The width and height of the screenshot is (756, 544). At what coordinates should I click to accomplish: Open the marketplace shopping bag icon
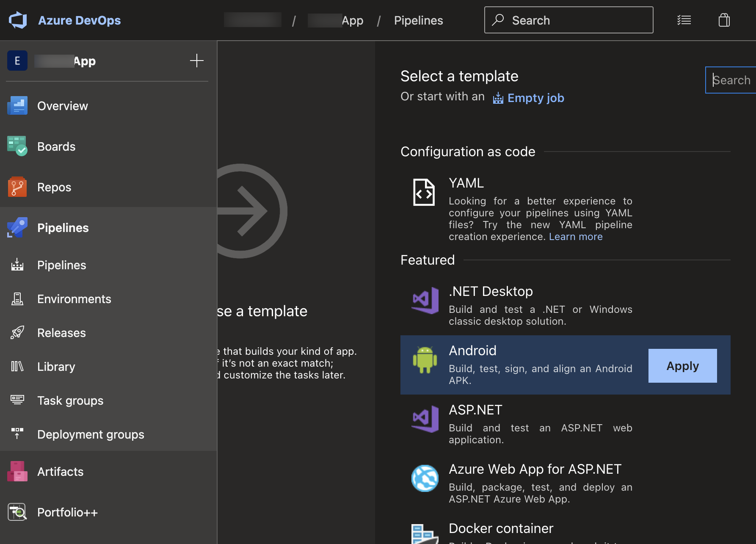point(724,20)
